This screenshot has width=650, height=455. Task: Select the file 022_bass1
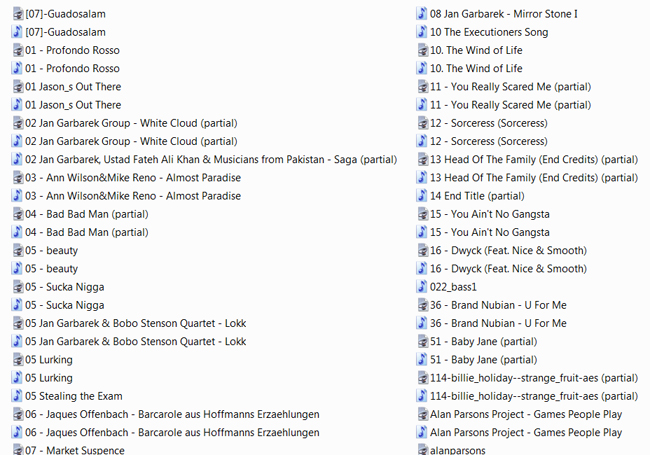tap(447, 287)
